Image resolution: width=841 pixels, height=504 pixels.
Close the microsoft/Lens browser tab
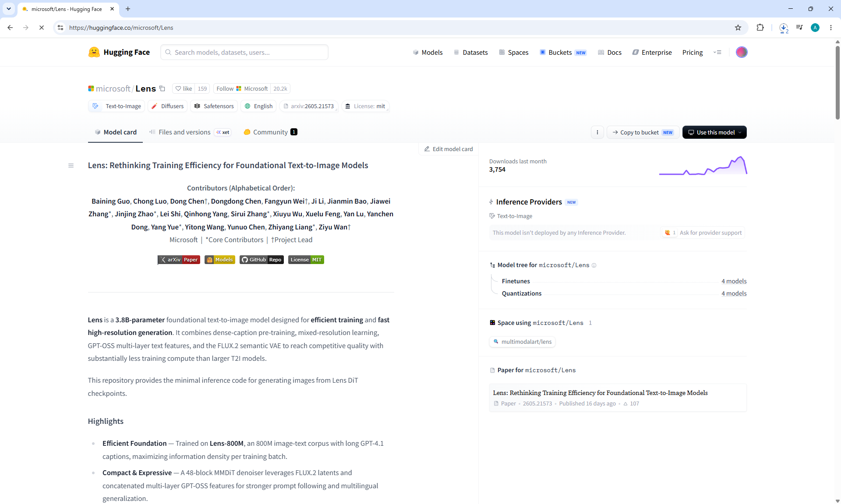[x=112, y=9]
